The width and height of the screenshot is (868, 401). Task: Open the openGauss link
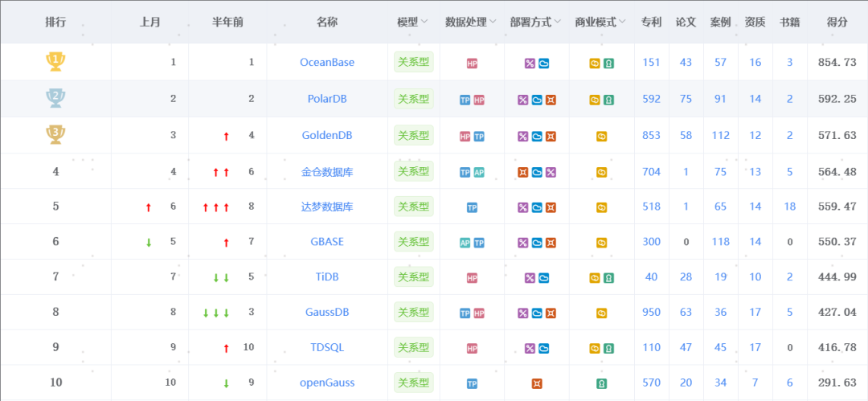327,383
